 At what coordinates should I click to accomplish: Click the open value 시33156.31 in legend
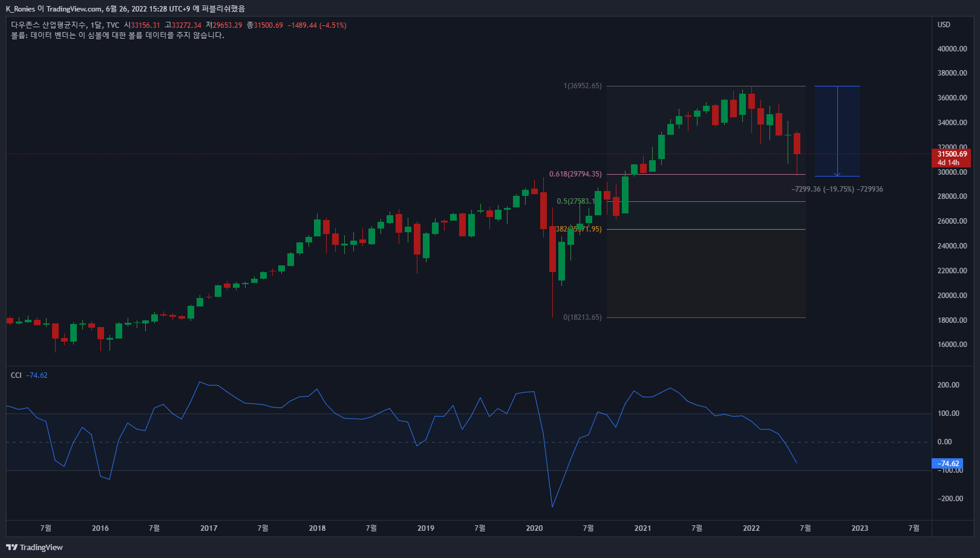[x=142, y=25]
